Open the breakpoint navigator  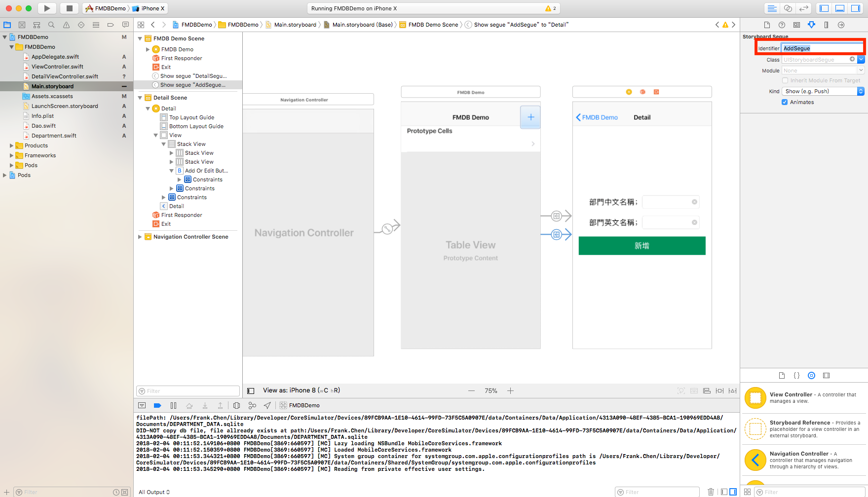[x=111, y=25]
